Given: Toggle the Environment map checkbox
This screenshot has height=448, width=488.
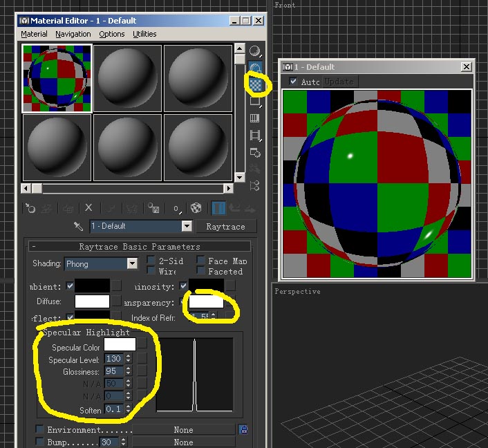Looking at the screenshot, I should [39, 429].
